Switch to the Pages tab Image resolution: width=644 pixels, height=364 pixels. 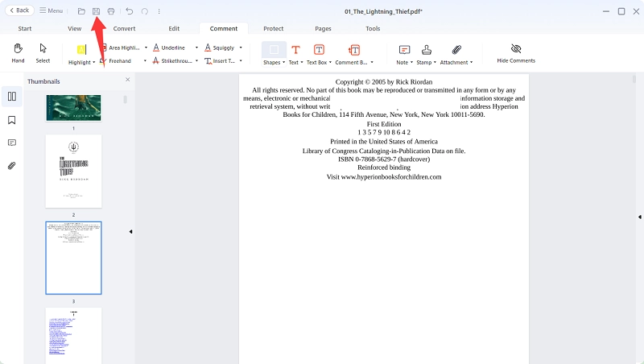(x=323, y=28)
